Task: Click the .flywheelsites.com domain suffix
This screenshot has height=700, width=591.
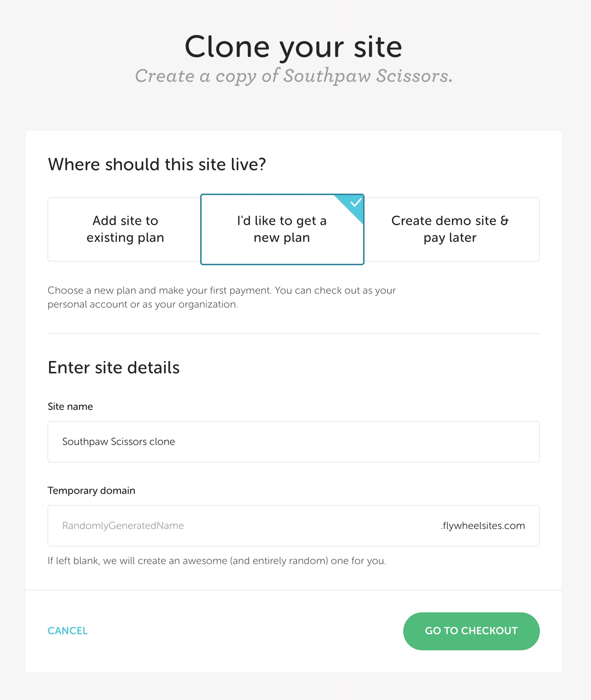Action: (x=483, y=526)
